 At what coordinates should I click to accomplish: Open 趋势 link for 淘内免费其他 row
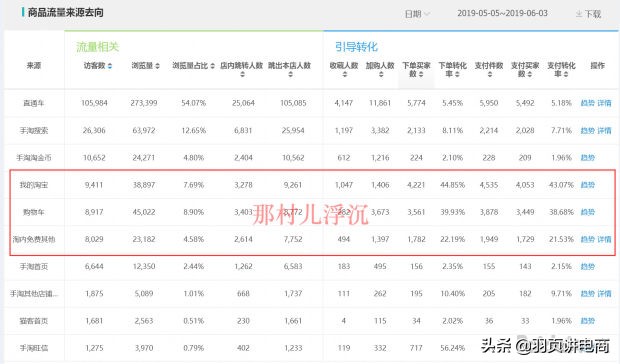pyautogui.click(x=588, y=240)
